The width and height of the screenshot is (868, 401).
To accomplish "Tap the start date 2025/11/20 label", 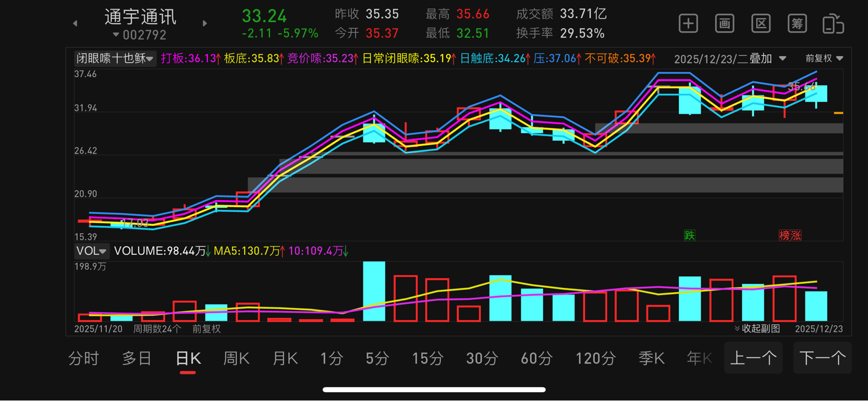I will coord(98,329).
